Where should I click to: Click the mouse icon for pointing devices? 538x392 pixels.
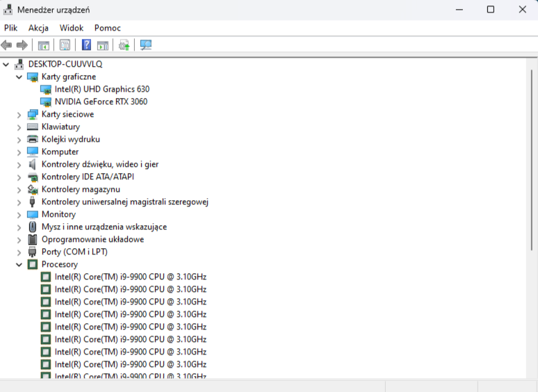coord(33,227)
